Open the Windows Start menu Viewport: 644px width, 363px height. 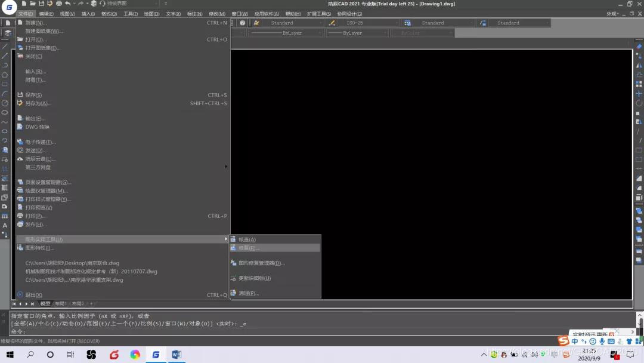coord(10,355)
